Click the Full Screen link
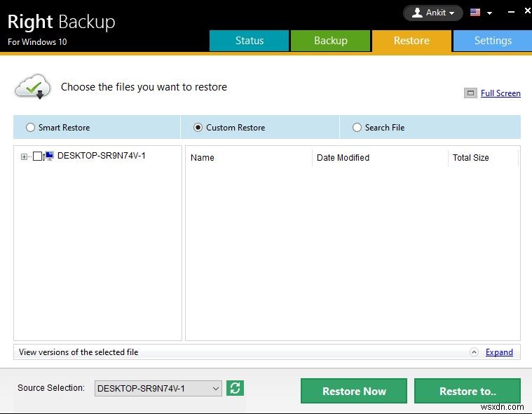The width and height of the screenshot is (532, 414). pos(500,93)
